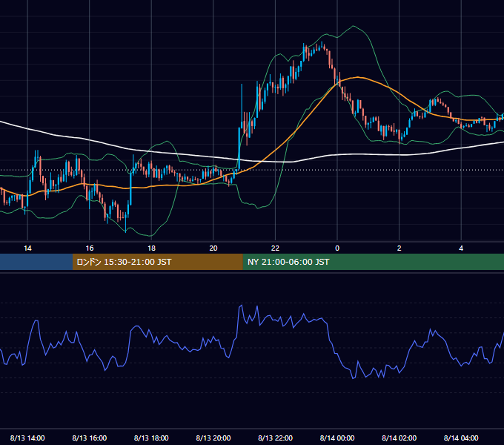
Task: Click the '4' hour label on chart axis
Action: pos(461,248)
